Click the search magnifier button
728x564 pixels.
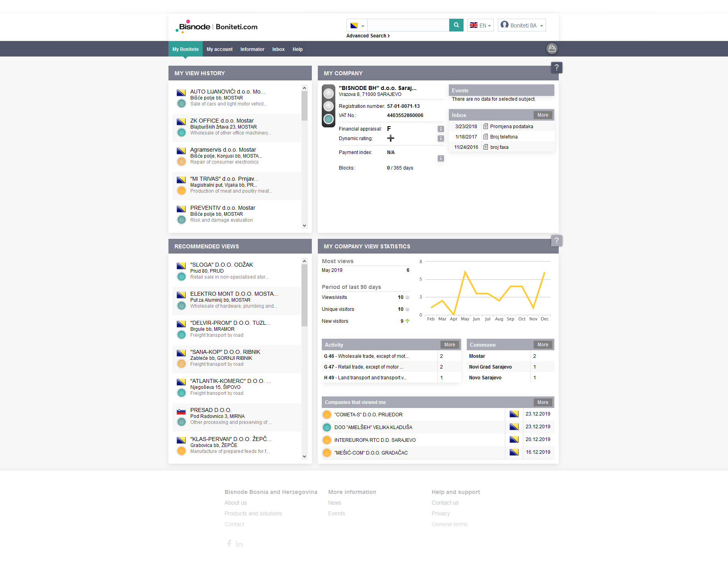pyautogui.click(x=456, y=25)
